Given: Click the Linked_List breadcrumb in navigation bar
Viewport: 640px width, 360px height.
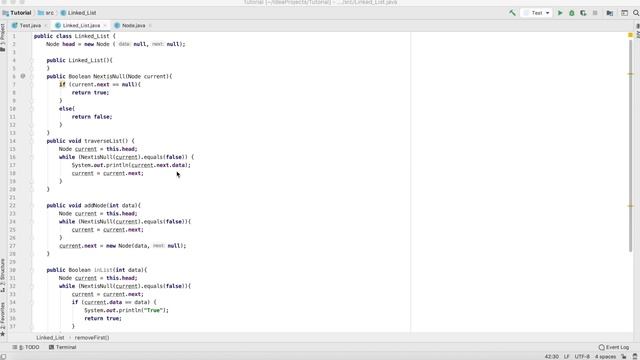Looking at the screenshot, I should [78, 13].
